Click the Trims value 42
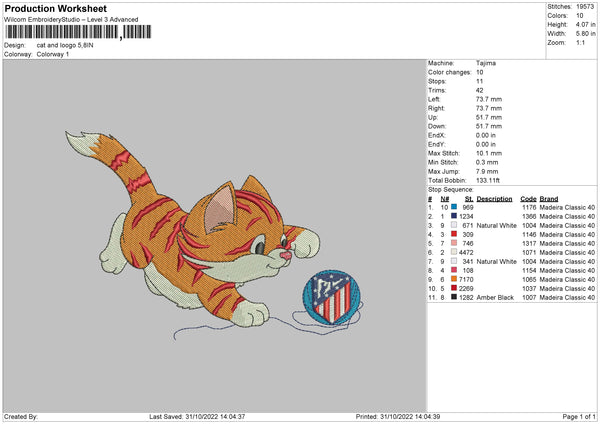 (479, 90)
